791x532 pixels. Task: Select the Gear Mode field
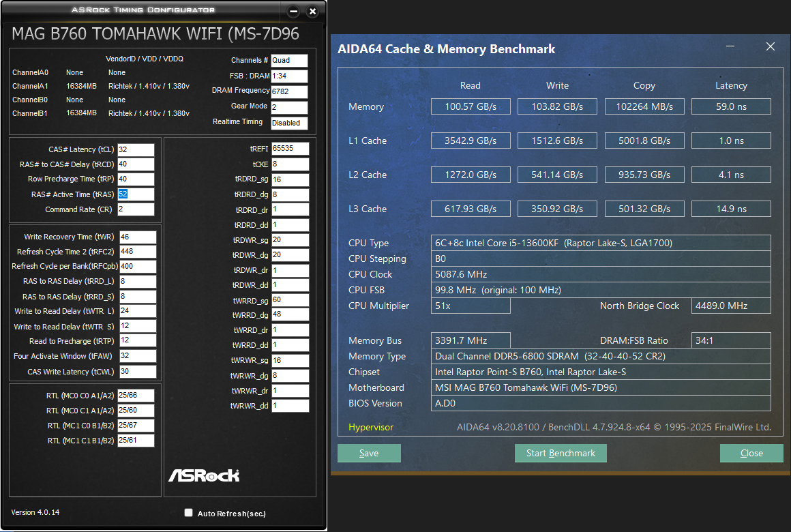point(289,108)
